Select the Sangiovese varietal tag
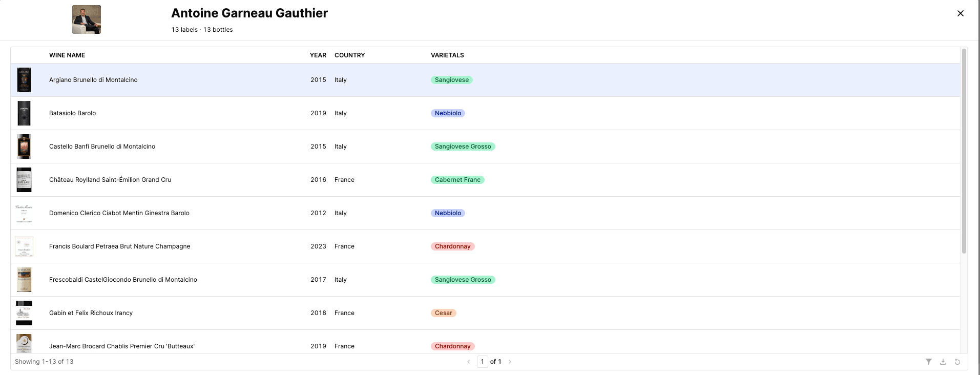This screenshot has width=980, height=375. pos(451,80)
